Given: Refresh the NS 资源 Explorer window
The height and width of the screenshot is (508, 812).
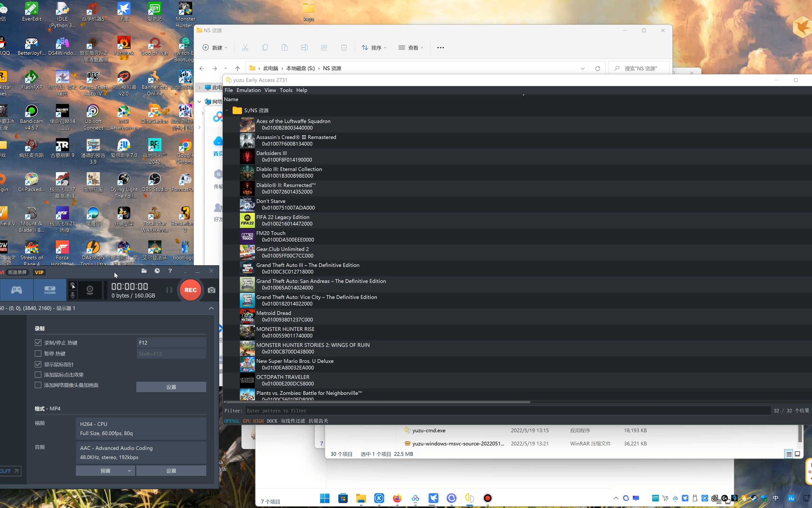Looking at the screenshot, I should [x=597, y=68].
